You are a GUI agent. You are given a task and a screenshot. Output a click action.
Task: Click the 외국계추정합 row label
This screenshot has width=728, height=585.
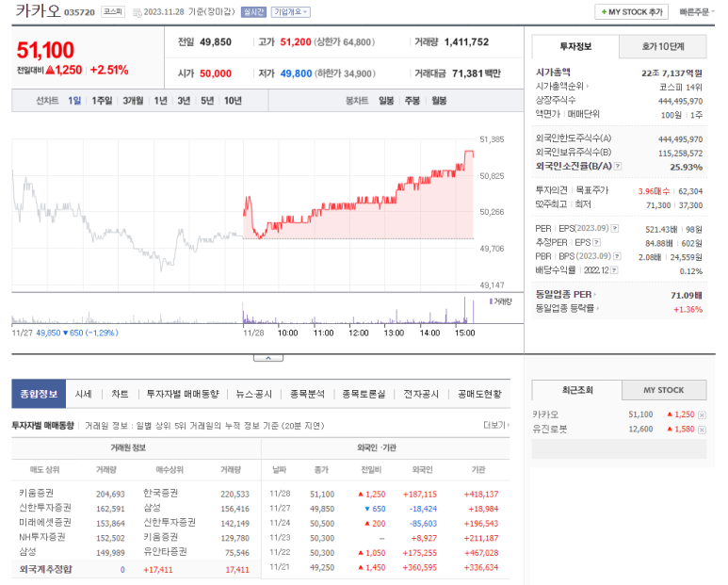45,569
